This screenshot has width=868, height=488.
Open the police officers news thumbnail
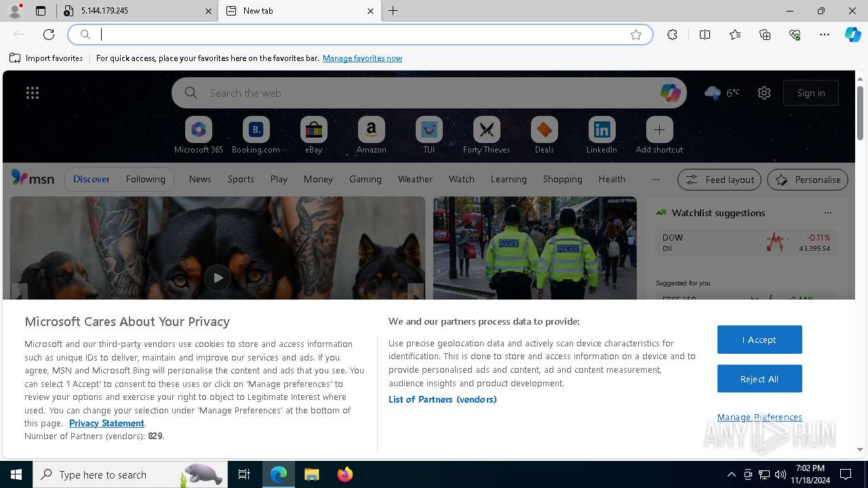coord(534,248)
